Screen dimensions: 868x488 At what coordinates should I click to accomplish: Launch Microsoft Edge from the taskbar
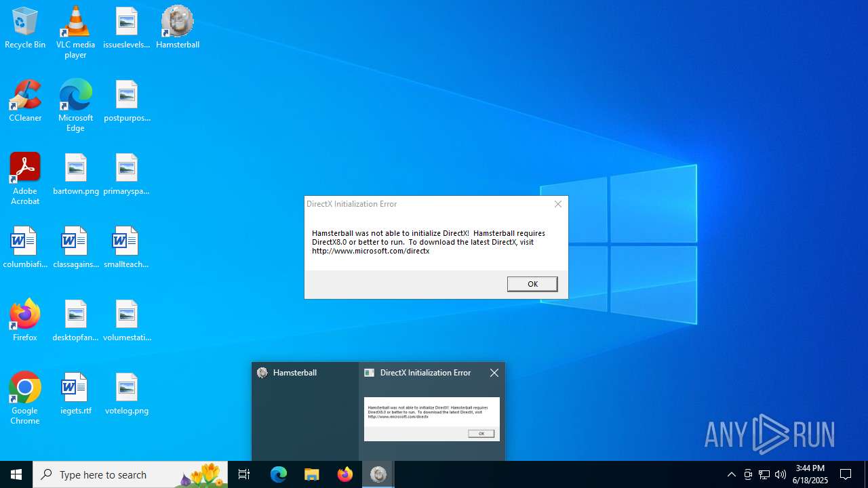[279, 474]
